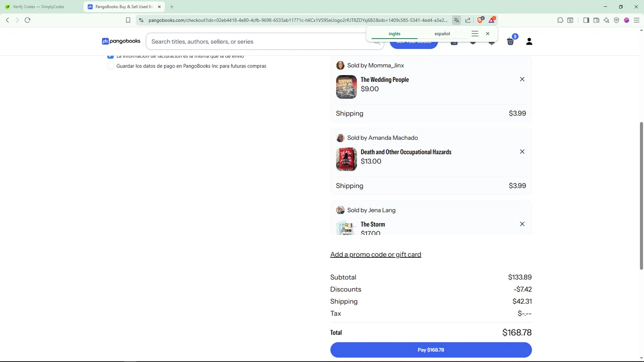The height and width of the screenshot is (362, 644).
Task: Click Jena Lang seller avatar
Action: 340,210
